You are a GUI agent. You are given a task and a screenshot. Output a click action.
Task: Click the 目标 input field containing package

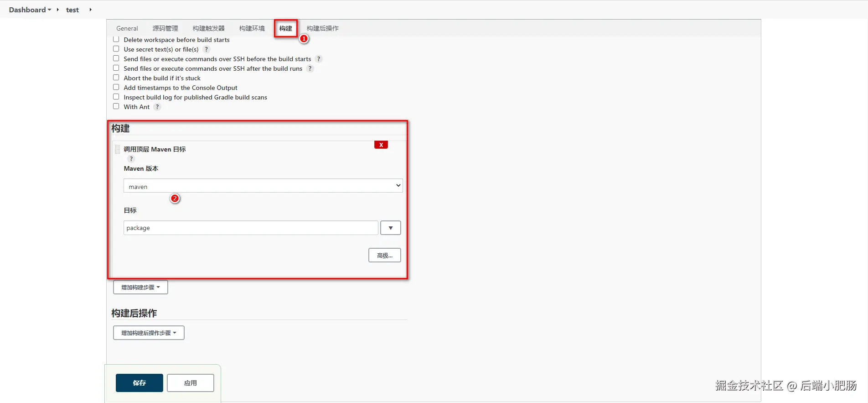point(251,228)
